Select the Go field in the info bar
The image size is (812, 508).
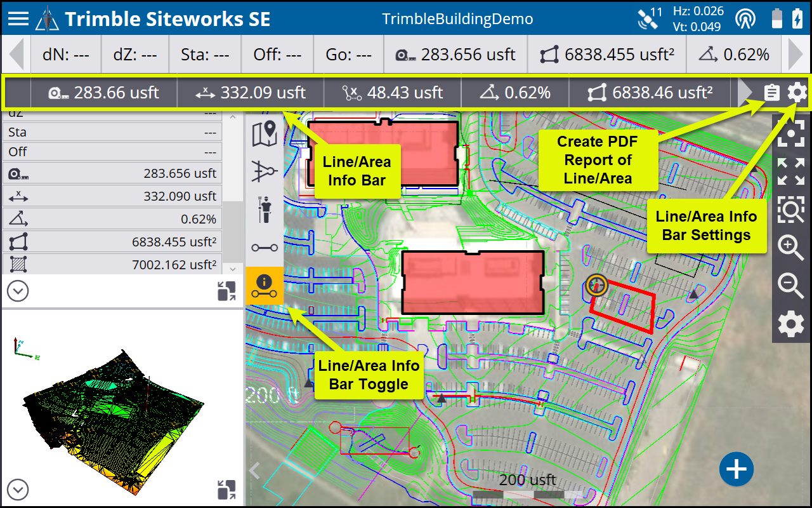[348, 55]
